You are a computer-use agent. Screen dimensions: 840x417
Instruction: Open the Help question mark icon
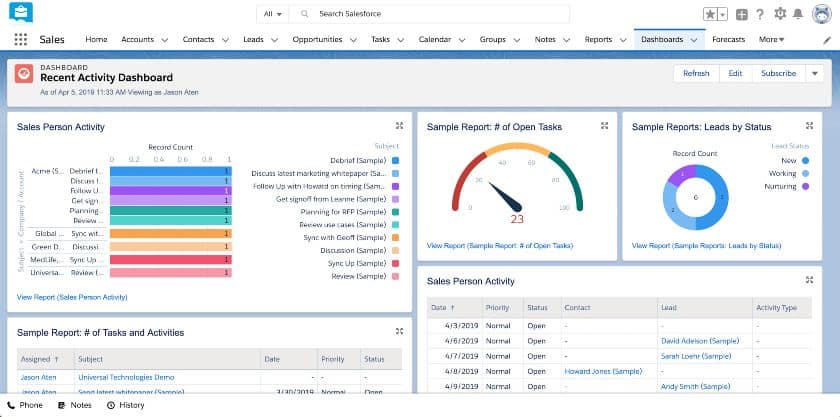click(x=760, y=14)
